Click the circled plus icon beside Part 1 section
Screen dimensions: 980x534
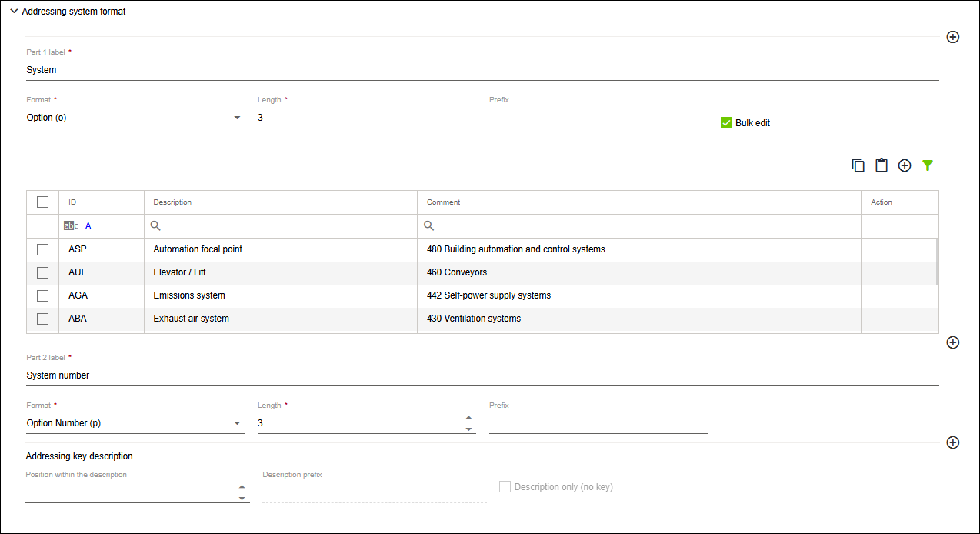952,36
